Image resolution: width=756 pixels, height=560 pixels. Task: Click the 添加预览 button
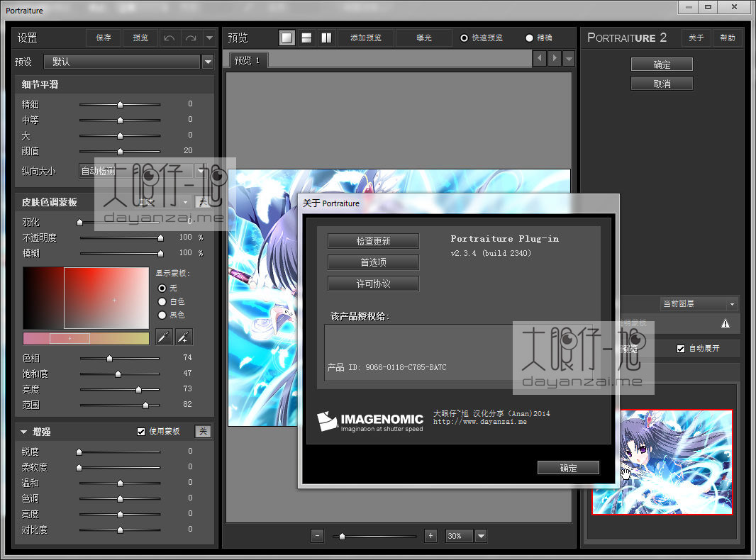pos(366,38)
